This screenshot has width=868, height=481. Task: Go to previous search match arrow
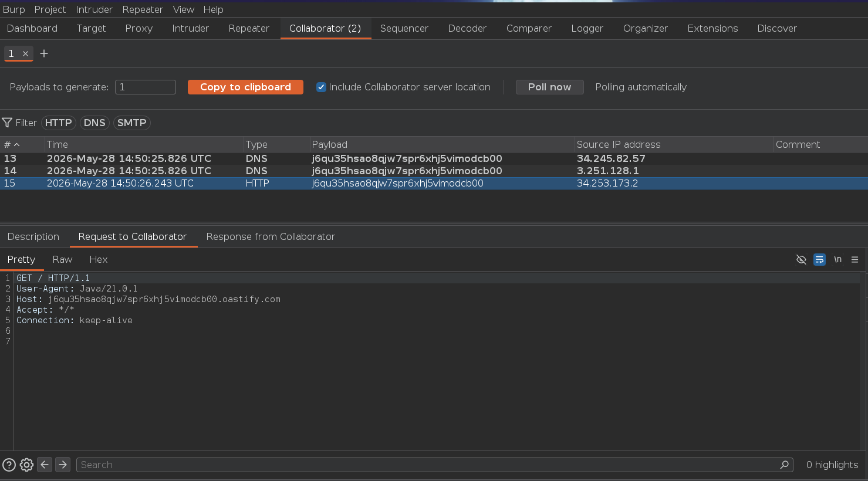click(x=45, y=465)
